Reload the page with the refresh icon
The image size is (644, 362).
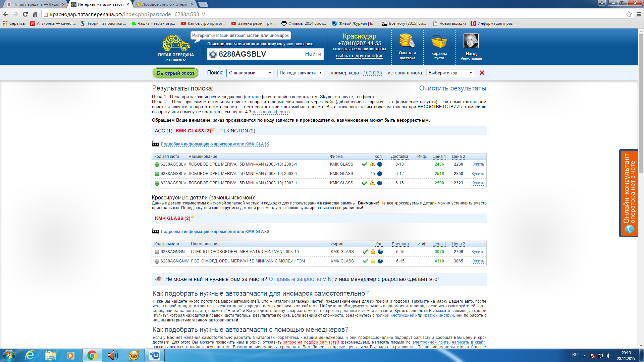point(25,14)
